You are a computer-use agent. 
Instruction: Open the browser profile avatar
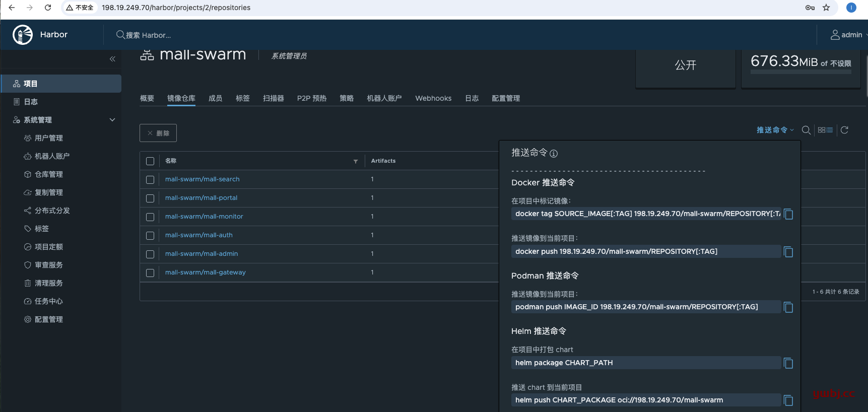tap(851, 8)
